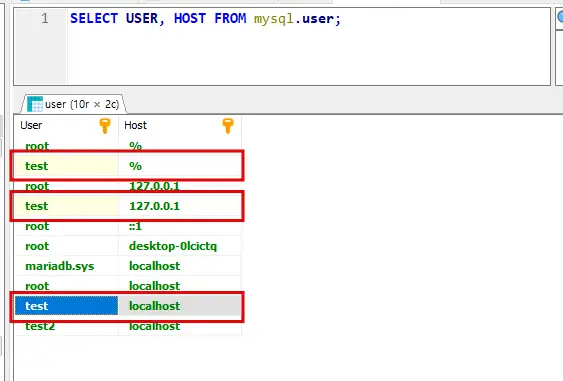Click the table icon on user tab
This screenshot has width=563, height=381.
coord(35,104)
